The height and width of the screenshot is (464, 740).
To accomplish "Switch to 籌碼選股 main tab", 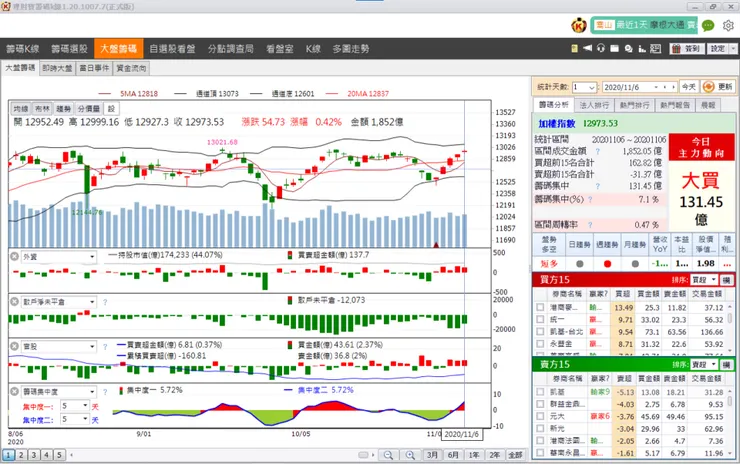I will [69, 49].
